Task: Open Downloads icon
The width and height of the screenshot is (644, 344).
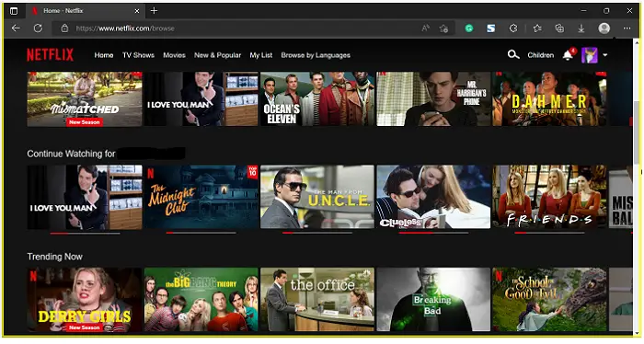Action: 581,29
